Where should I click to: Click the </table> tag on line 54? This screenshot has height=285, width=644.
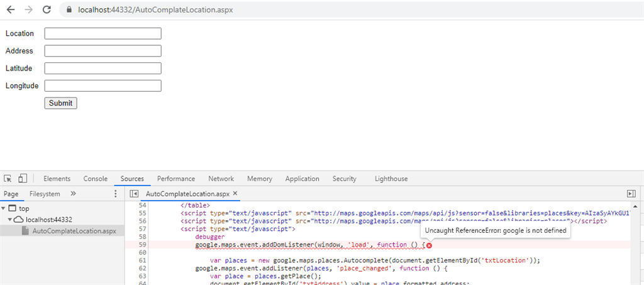coord(195,205)
